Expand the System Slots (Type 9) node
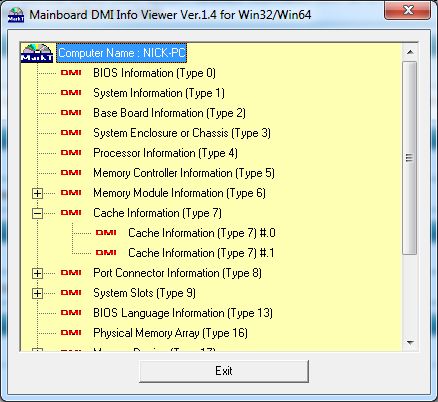The height and width of the screenshot is (402, 438). click(38, 293)
